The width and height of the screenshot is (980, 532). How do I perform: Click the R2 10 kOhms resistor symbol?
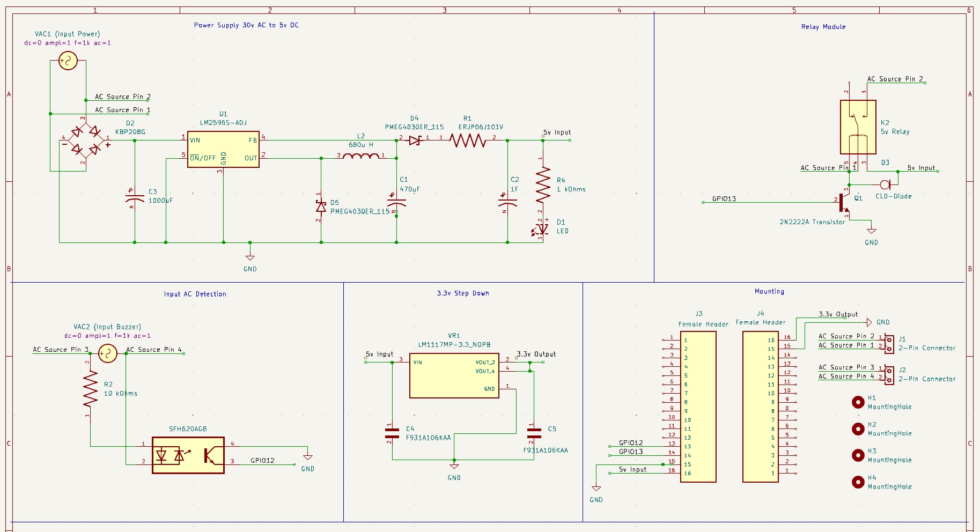point(90,389)
